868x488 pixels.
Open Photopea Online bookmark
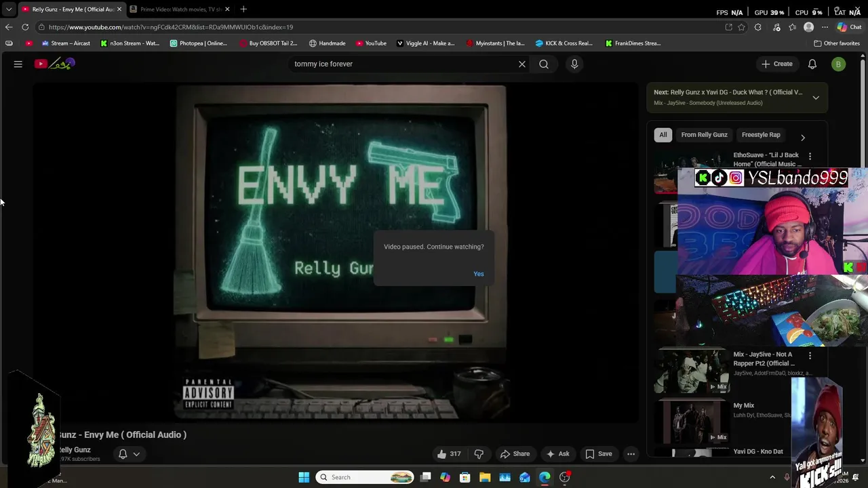(x=199, y=43)
